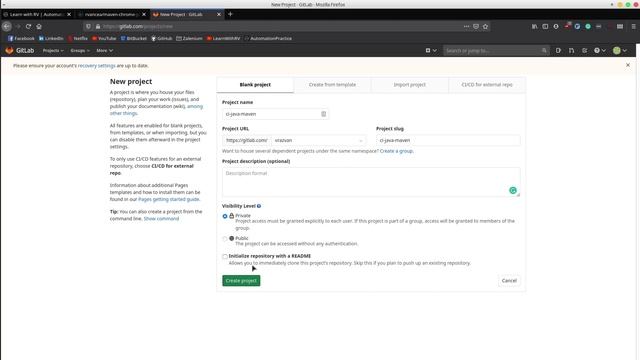Toggle the Firefox sidebar icon
Image resolution: width=640 pixels, height=360 pixels.
(545, 26)
